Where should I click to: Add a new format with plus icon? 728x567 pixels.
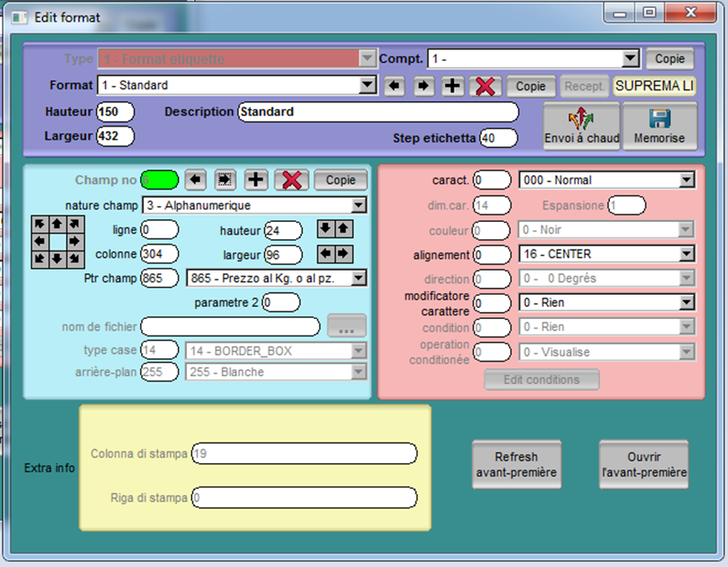coord(453,86)
